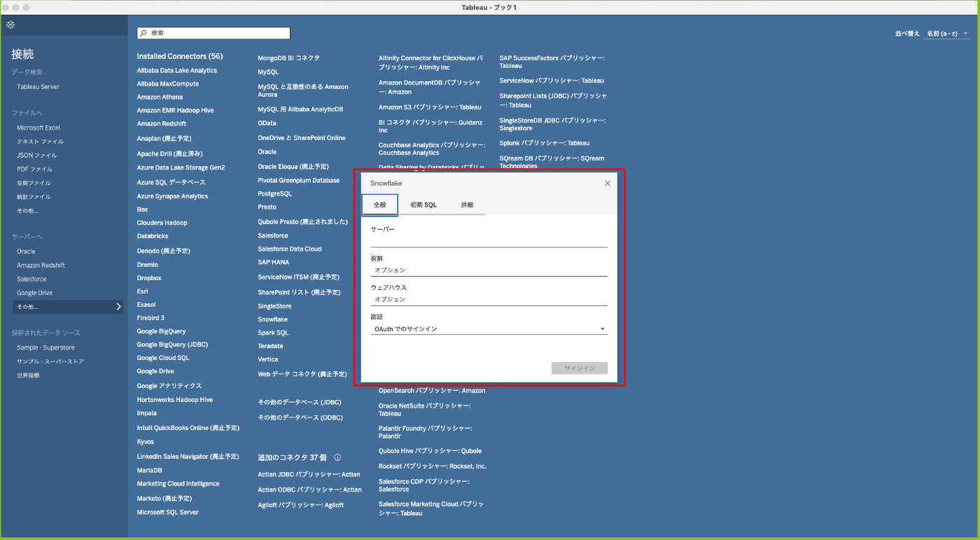Focus the サーバー input field
Screen dimensions: 980x540
pyautogui.click(x=489, y=241)
